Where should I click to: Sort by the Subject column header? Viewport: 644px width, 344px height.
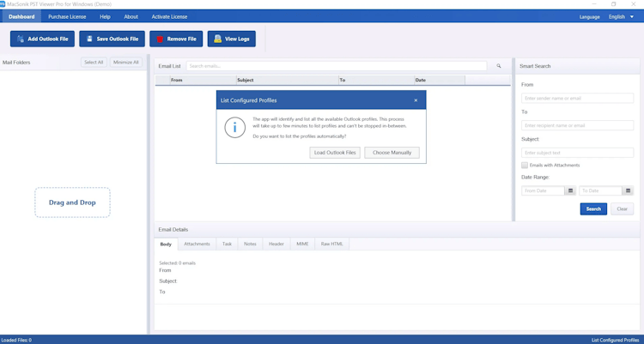[x=288, y=80]
